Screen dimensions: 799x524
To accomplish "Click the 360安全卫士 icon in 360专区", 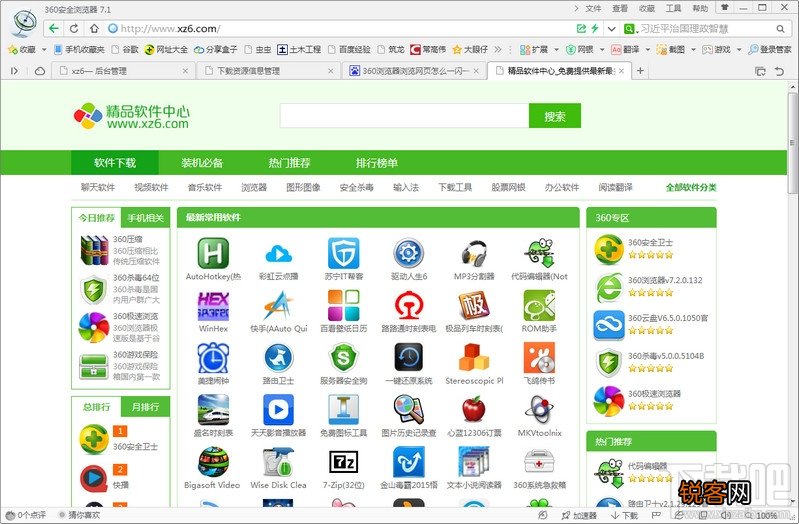I will click(x=608, y=249).
